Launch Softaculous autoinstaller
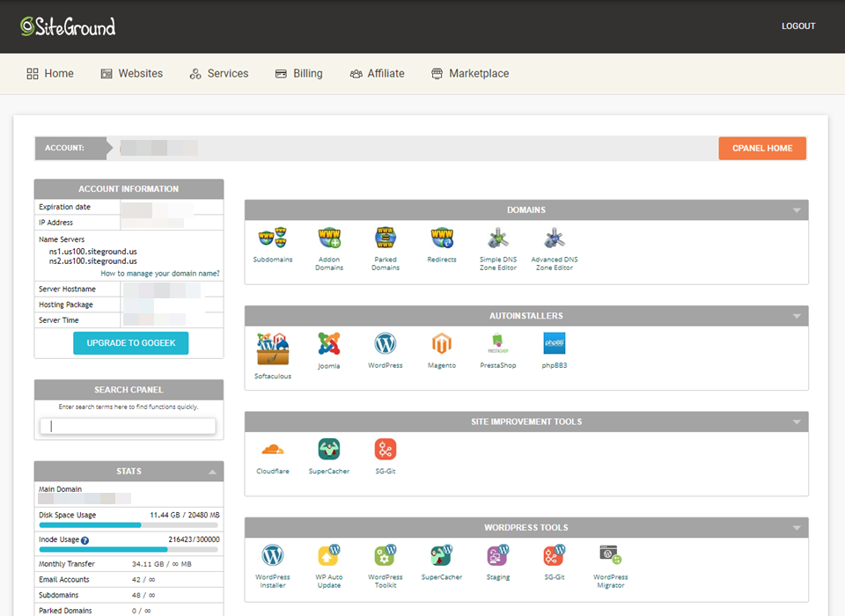The height and width of the screenshot is (616, 845). [x=273, y=345]
